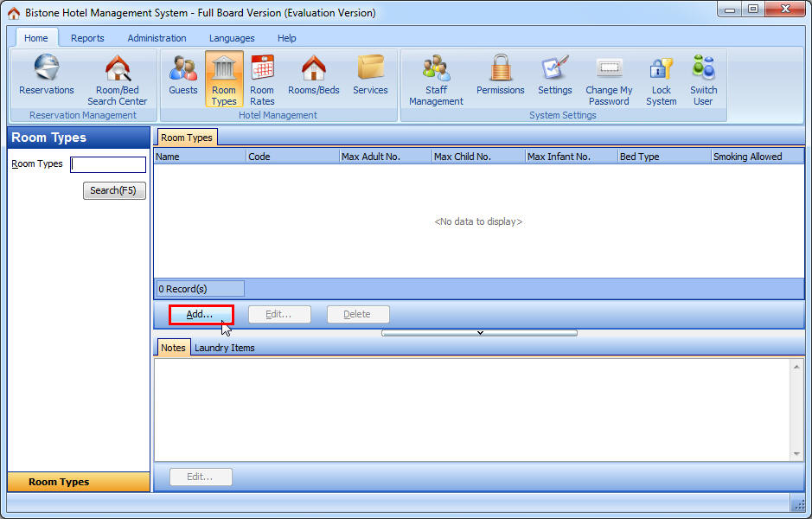This screenshot has height=519, width=812.
Task: Switch to the Reports ribbon tab
Action: [x=87, y=38]
